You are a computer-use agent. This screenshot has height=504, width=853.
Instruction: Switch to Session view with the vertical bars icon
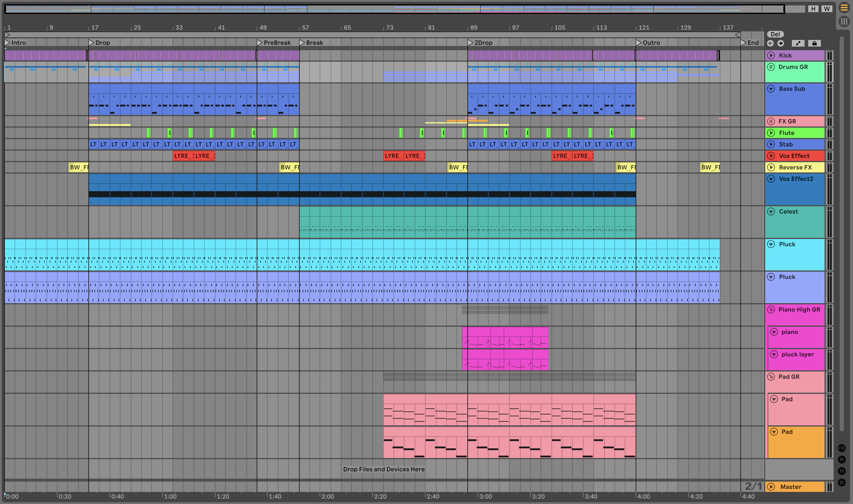click(x=844, y=21)
